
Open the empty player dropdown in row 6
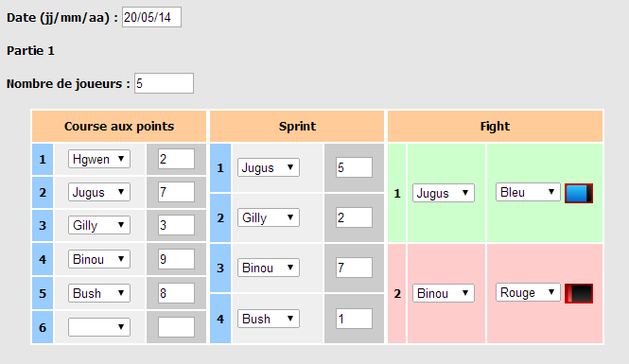99,327
